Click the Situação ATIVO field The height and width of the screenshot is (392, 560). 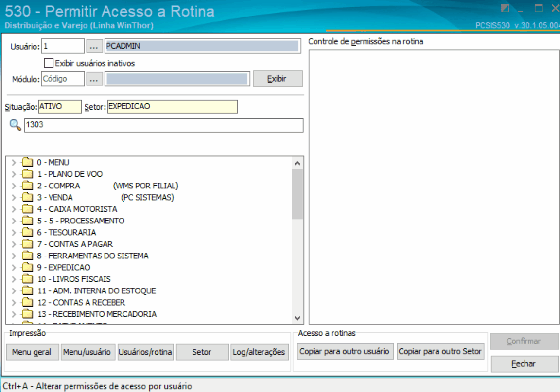coord(60,106)
